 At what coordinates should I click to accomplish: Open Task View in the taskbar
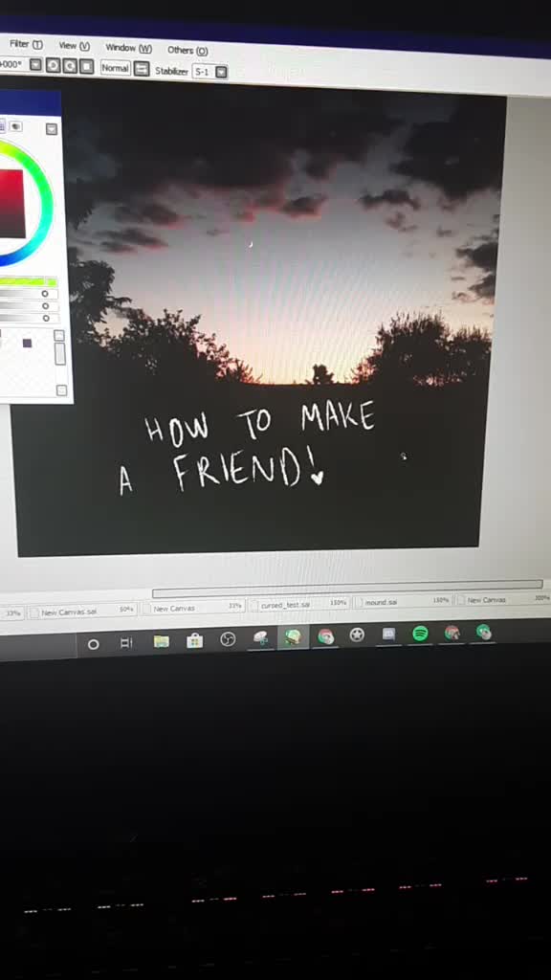126,642
